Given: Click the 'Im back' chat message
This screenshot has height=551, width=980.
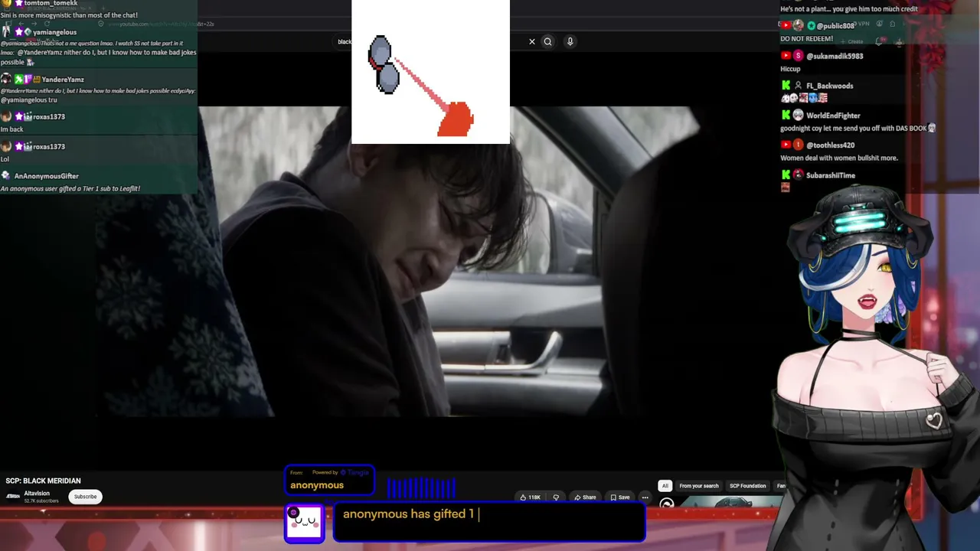Looking at the screenshot, I should coord(12,129).
